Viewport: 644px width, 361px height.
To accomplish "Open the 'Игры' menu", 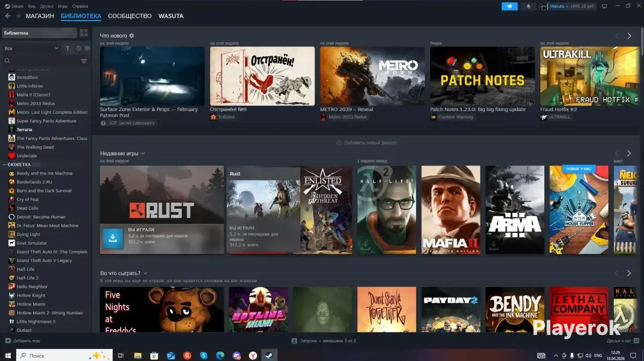I will (63, 6).
